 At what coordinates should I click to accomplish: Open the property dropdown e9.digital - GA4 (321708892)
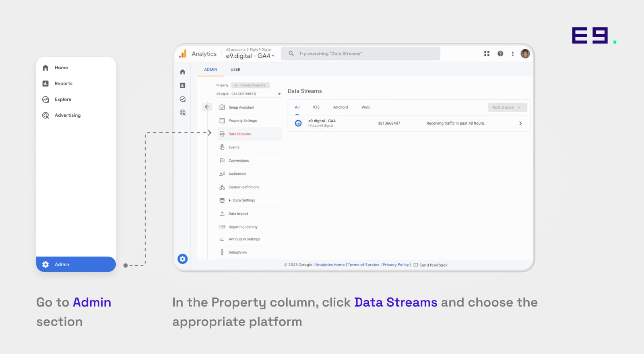tap(249, 94)
